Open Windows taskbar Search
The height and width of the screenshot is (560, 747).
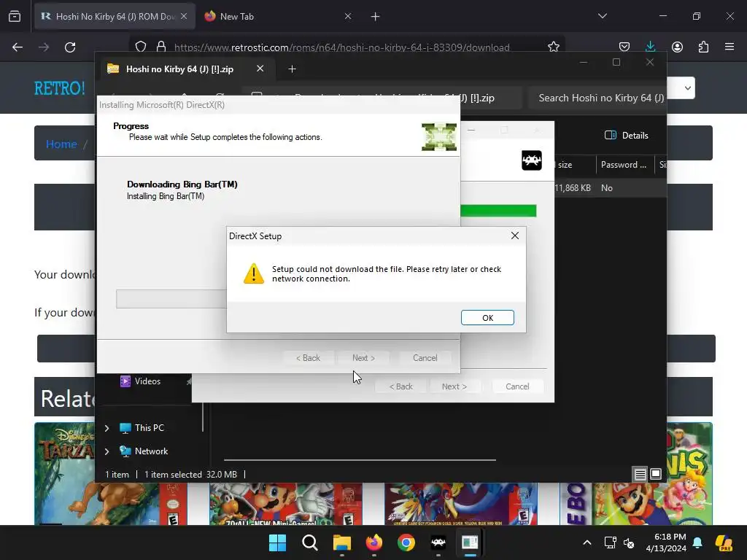click(309, 542)
